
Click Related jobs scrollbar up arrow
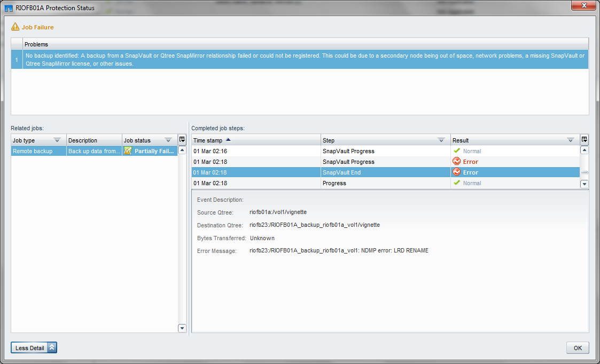[x=182, y=151]
